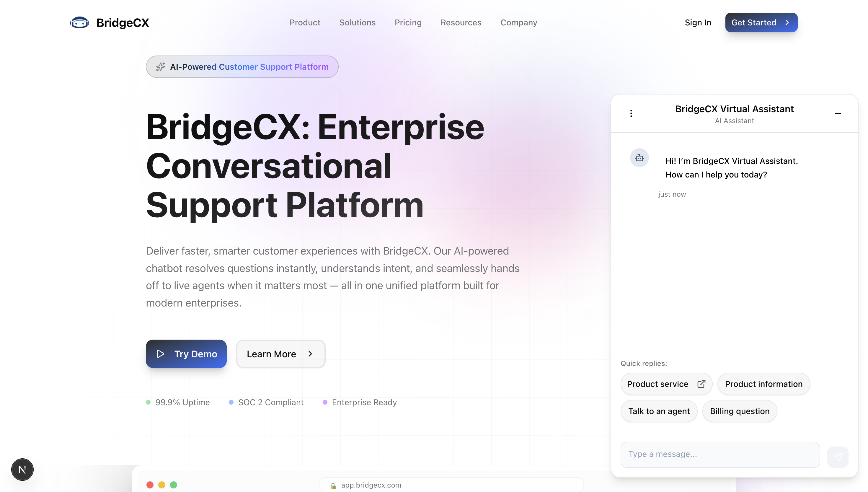
Task: Click the external link icon on Product service
Action: pos(701,384)
